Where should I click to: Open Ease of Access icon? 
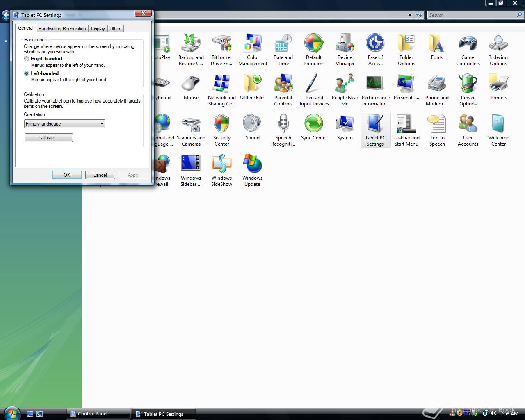pyautogui.click(x=375, y=50)
